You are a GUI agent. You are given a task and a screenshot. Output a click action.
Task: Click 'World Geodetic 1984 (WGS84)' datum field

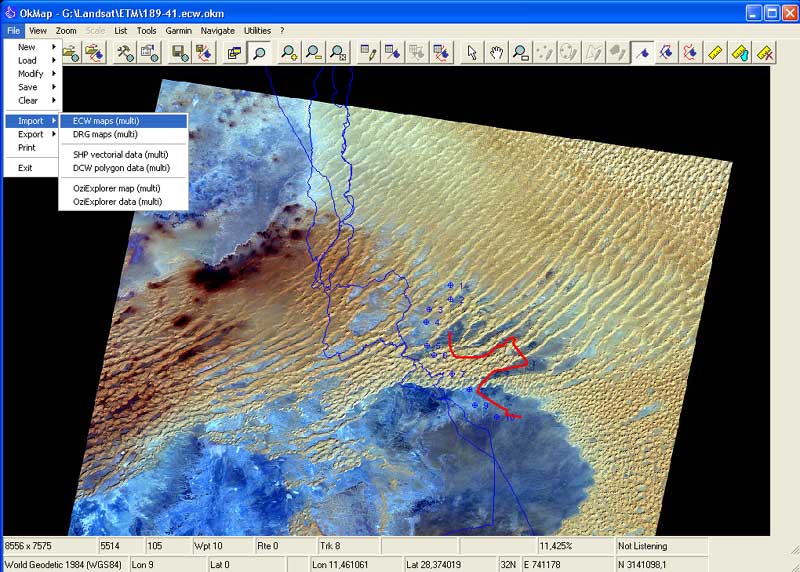pyautogui.click(x=65, y=565)
